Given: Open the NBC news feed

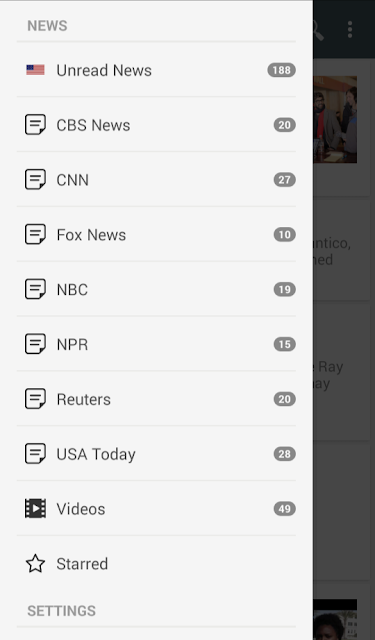Looking at the screenshot, I should click(x=156, y=289).
